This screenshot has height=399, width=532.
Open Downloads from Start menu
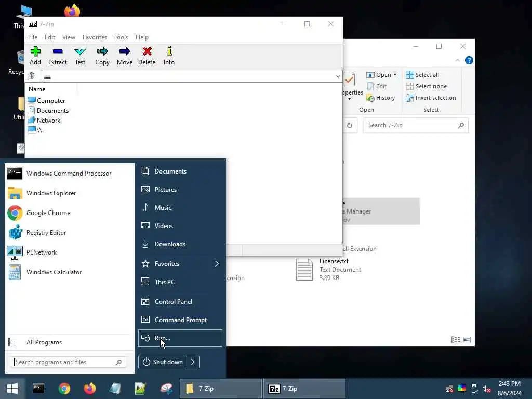180,244
